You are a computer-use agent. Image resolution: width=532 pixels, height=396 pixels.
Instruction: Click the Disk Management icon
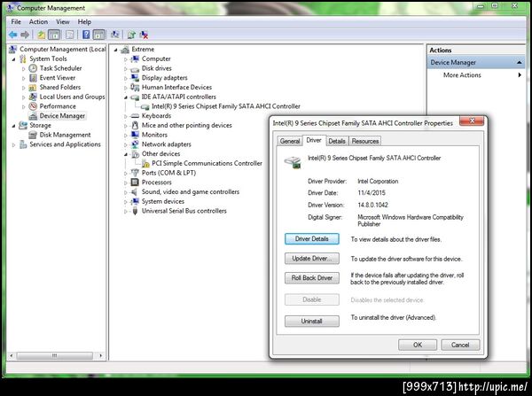(33, 135)
